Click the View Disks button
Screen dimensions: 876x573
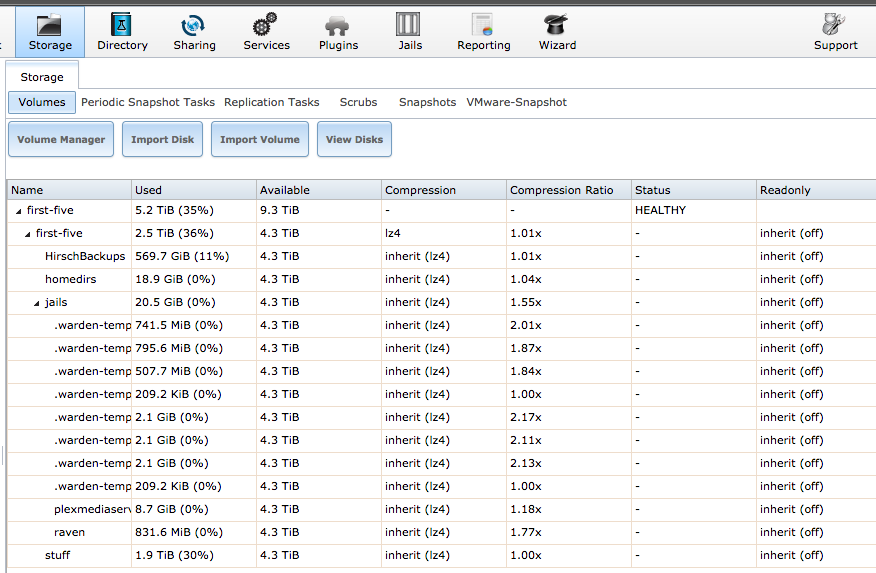coord(354,139)
